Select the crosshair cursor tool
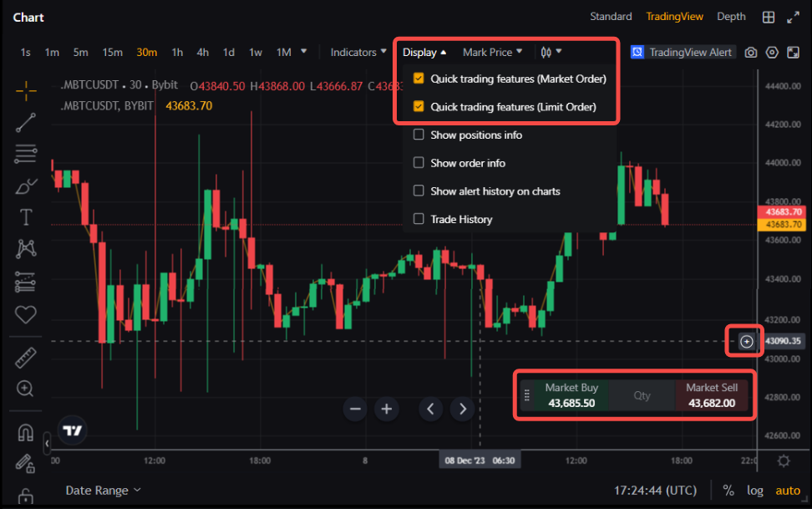This screenshot has height=509, width=812. click(26, 90)
